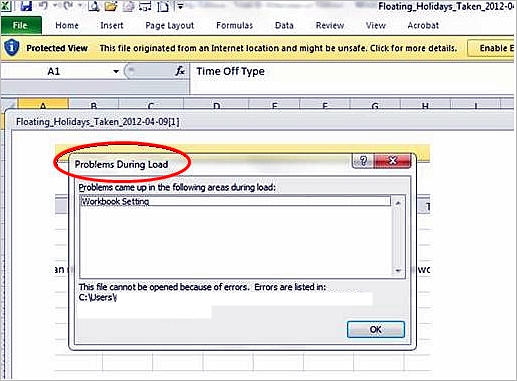Close the Problems During Load dialog
This screenshot has height=381, width=517.
click(x=393, y=161)
